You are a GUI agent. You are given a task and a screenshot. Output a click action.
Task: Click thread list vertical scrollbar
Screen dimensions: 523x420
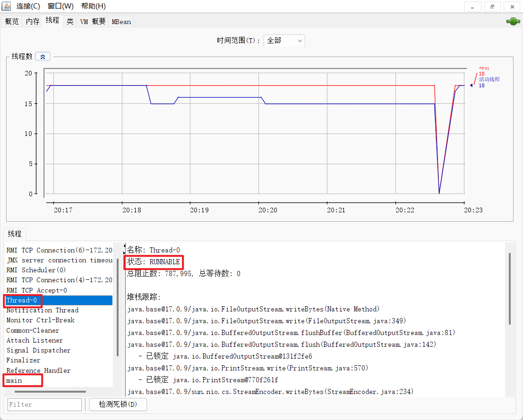(x=118, y=307)
